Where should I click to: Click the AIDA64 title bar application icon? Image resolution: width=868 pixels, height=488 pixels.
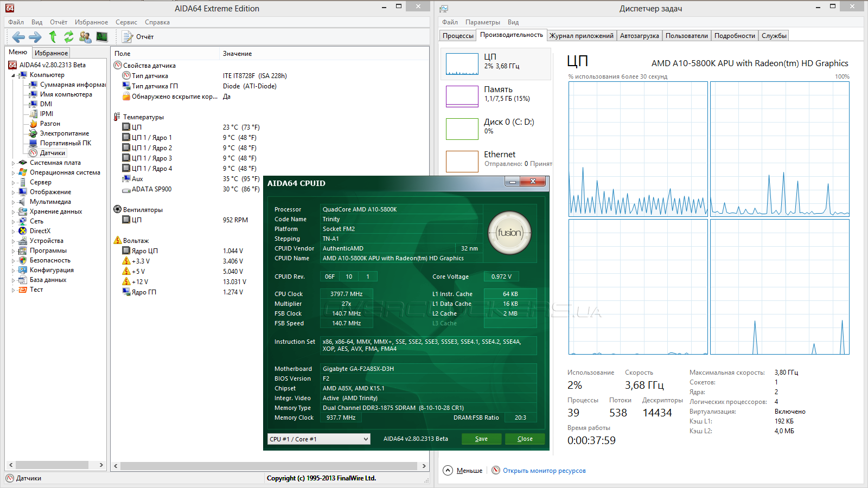[10, 8]
